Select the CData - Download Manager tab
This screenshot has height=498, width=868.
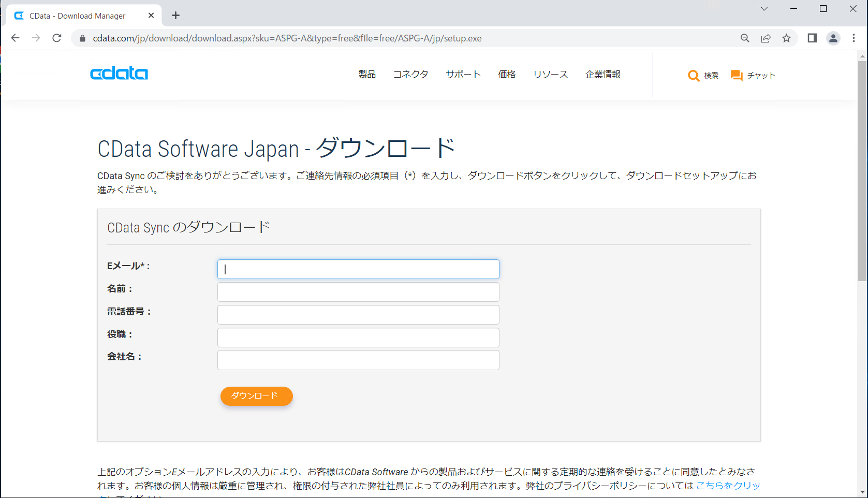click(x=84, y=16)
